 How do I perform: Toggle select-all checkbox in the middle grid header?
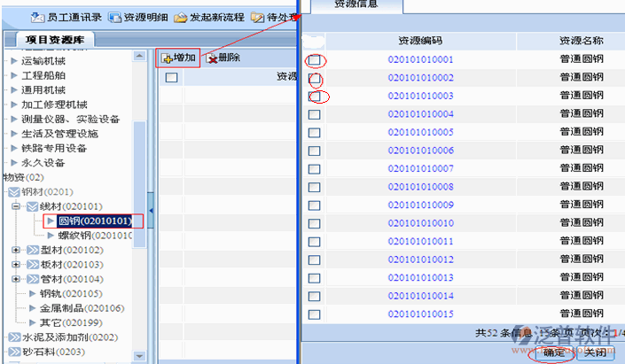point(171,77)
